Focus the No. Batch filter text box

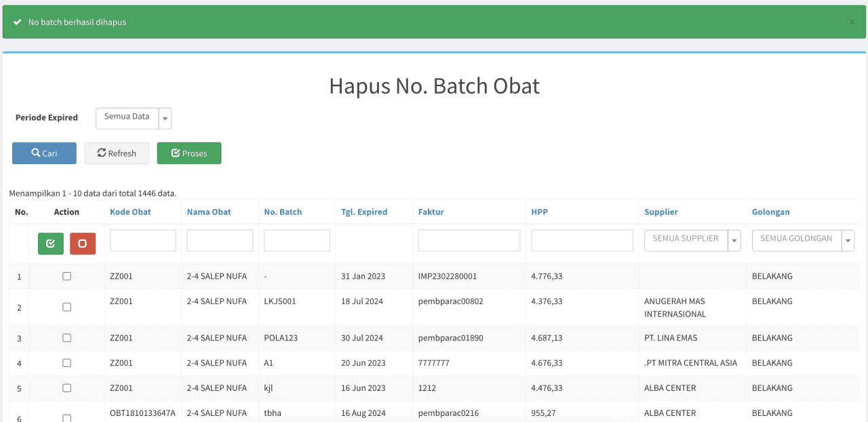(x=297, y=240)
